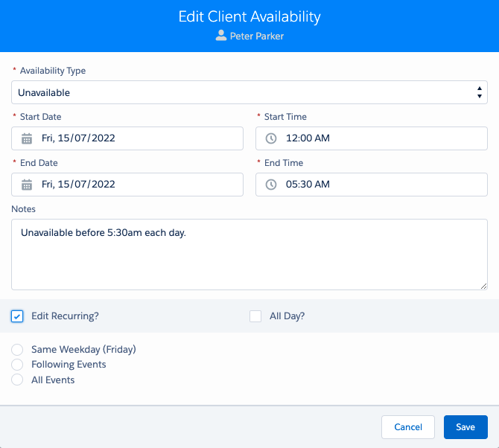Click inside the Notes text area

pos(249,255)
